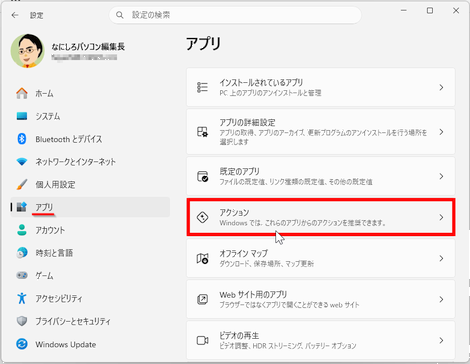Open プライバシーとセキュリティ settings
470x364 pixels.
[73, 321]
